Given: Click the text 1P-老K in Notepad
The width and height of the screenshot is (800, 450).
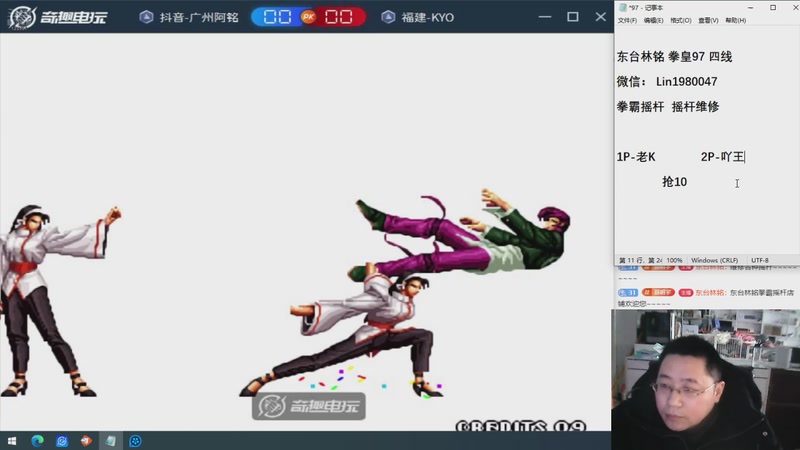Looking at the screenshot, I should pos(636,157).
